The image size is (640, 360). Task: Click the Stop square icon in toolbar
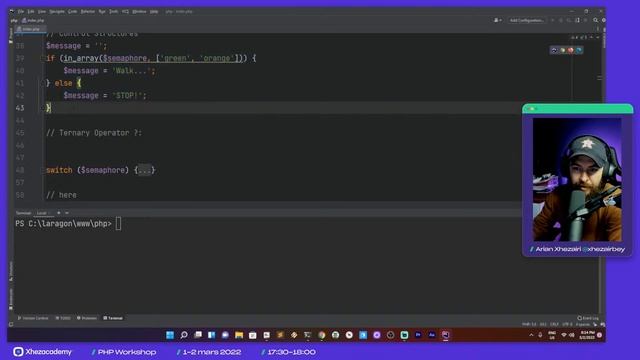[585, 20]
